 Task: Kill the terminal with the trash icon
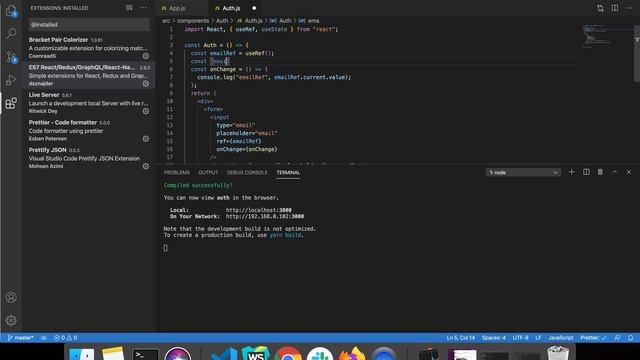click(600, 172)
